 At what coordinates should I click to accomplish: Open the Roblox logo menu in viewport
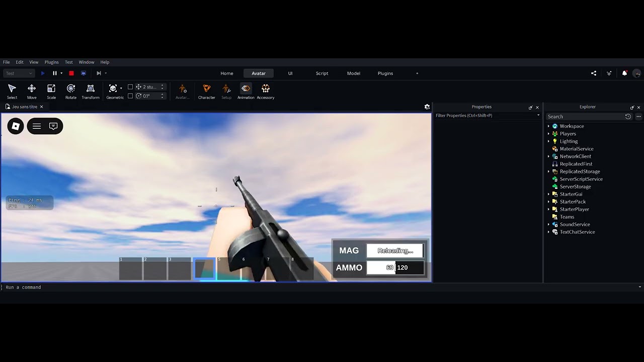pyautogui.click(x=16, y=126)
